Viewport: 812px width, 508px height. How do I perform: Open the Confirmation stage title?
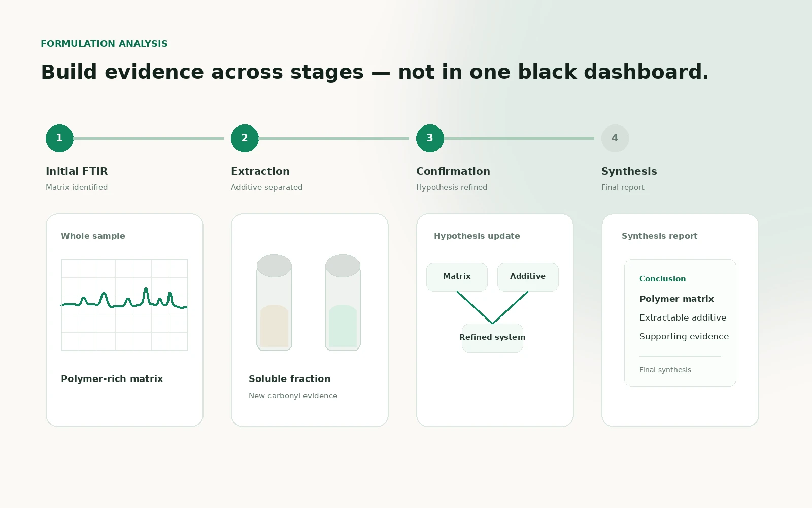tap(453, 171)
